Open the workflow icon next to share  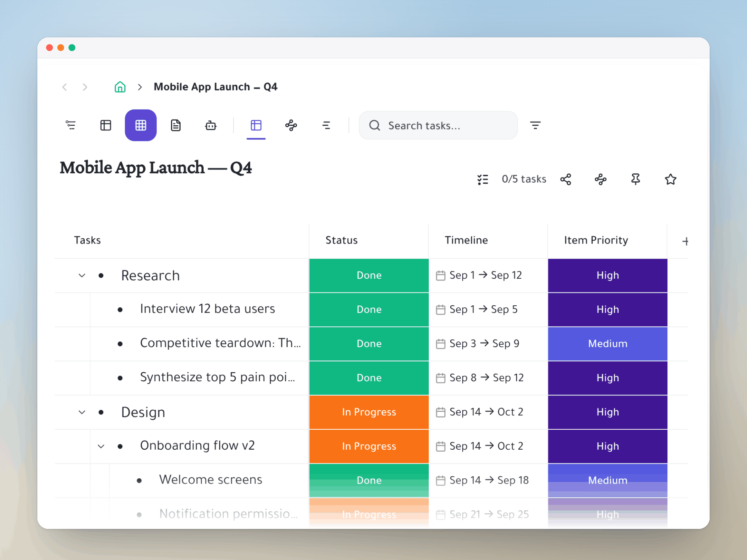click(x=601, y=179)
